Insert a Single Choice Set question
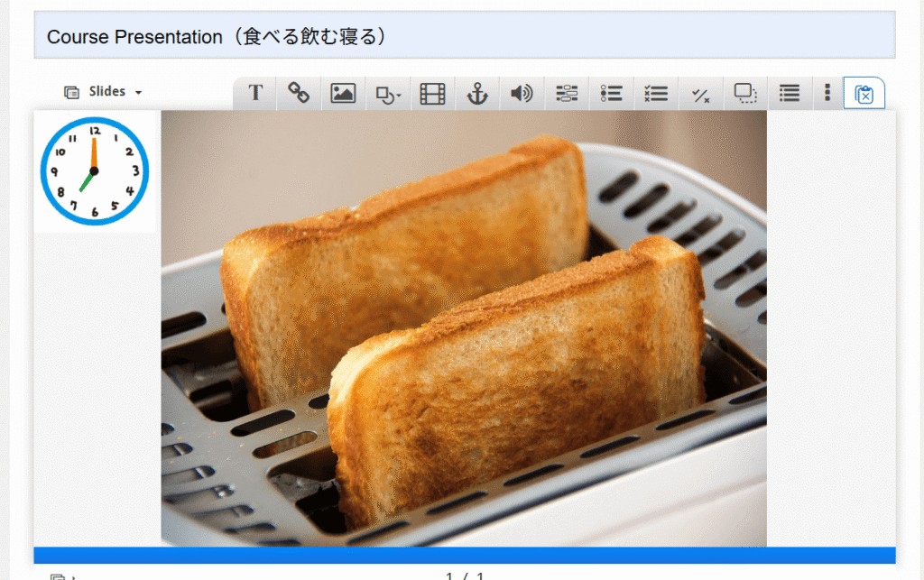924x580 pixels. [612, 93]
